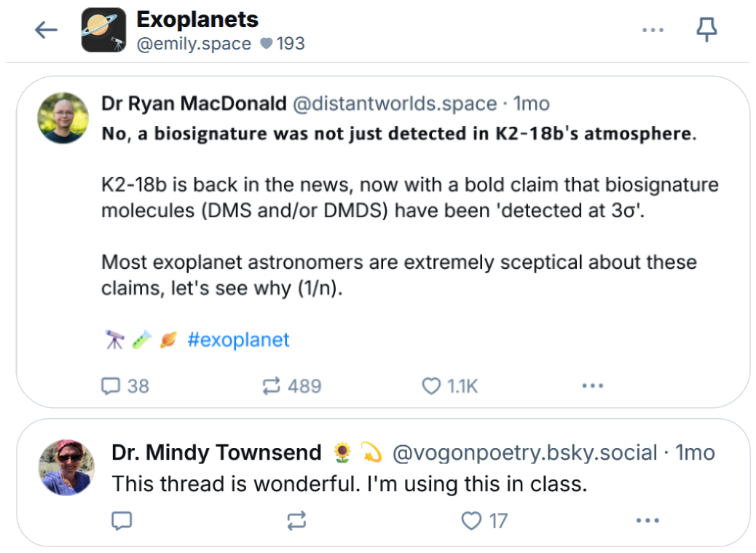The height and width of the screenshot is (553, 756).
Task: Open the #exoplanet hashtag
Action: (238, 340)
